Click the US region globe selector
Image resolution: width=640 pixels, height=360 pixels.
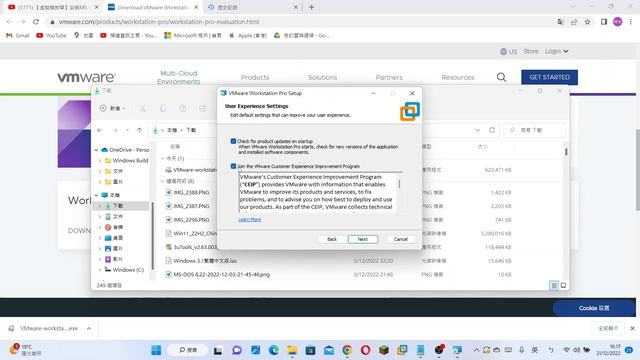point(508,51)
